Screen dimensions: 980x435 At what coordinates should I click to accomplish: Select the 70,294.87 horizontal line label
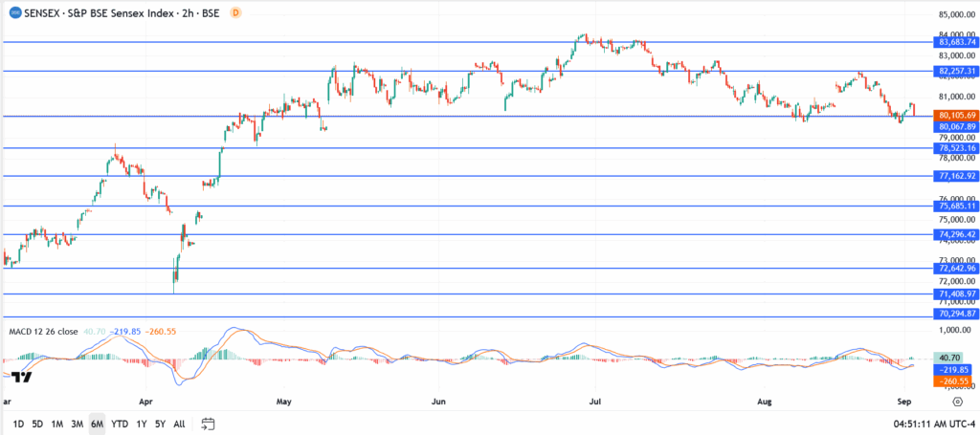click(955, 314)
